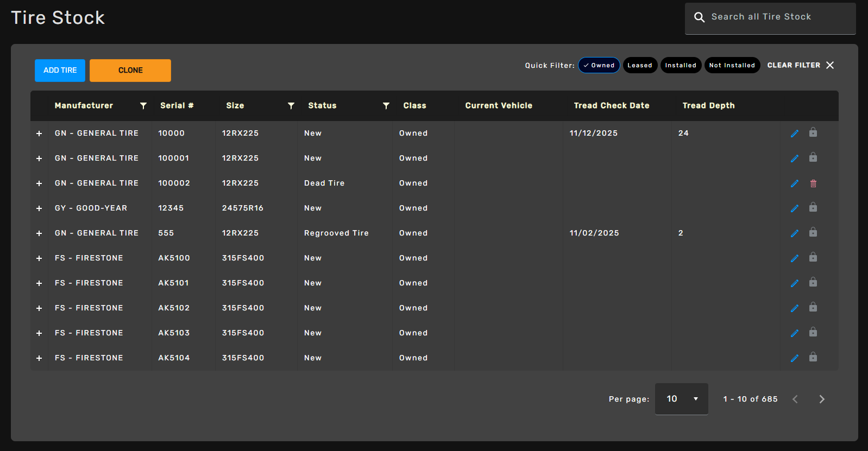
Task: Click the pencil edit icon for serial 10000
Action: click(794, 134)
